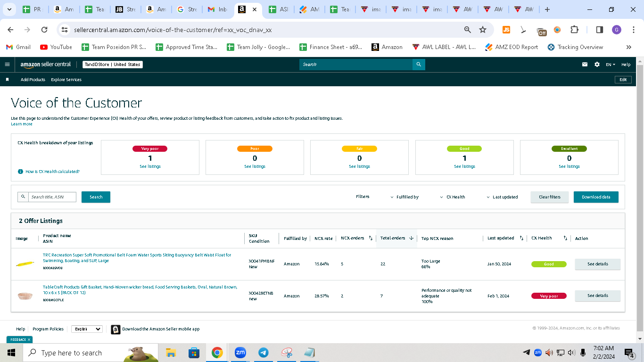Sort by NCX orders column arrows
Viewport: 644px width, 362px height.
pyautogui.click(x=371, y=238)
